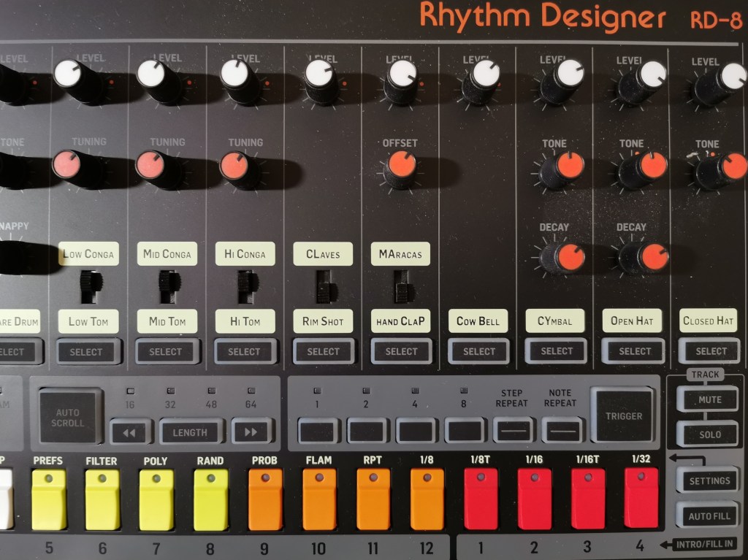This screenshot has width=748, height=560.
Task: Tap the orange FLAM step key
Action: [x=319, y=499]
